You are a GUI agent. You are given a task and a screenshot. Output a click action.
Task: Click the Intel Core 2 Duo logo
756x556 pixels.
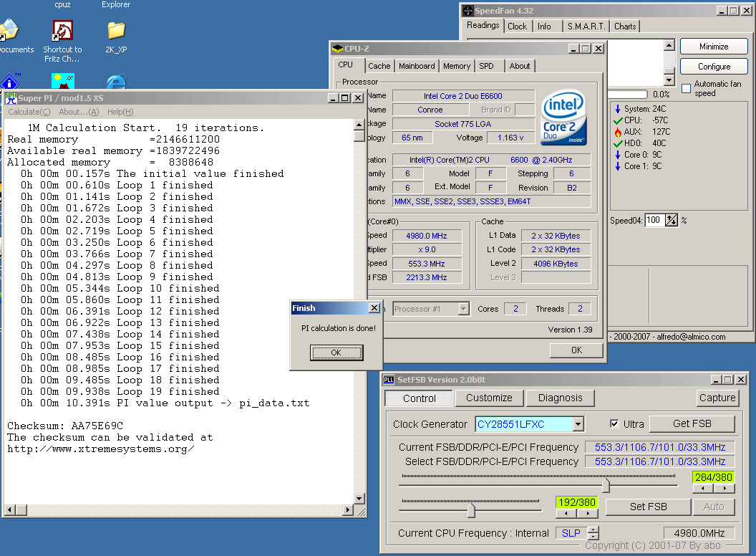564,118
